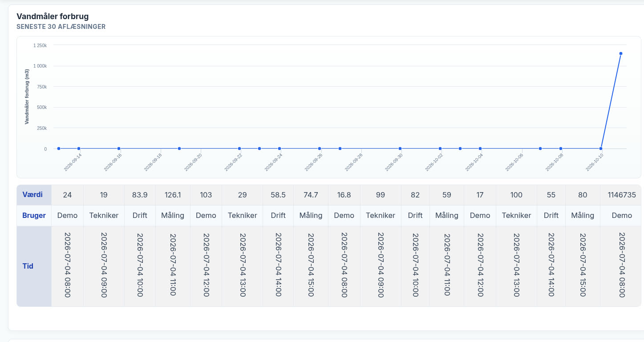Click the last zero-level point before the spike
The width and height of the screenshot is (644, 342).
pos(601,149)
